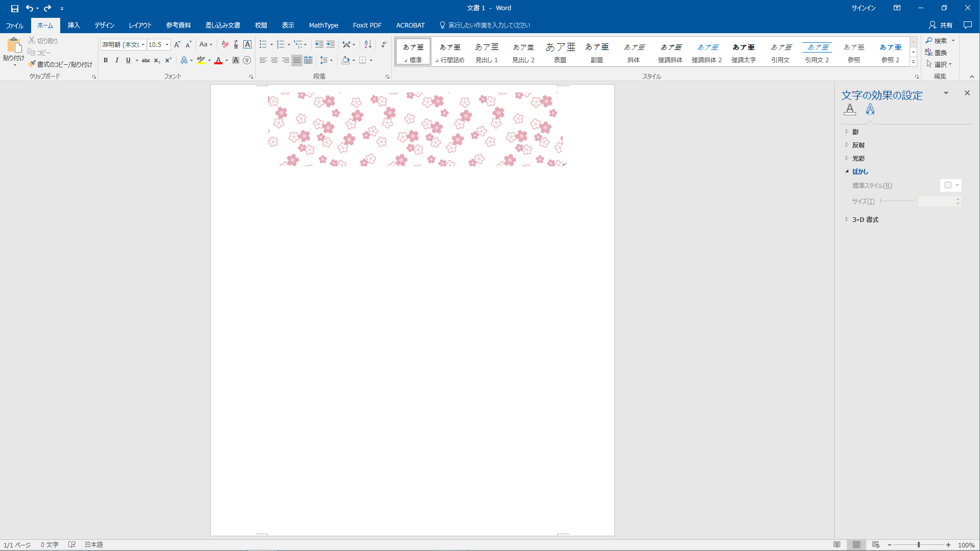Decrease paragraph indent
980x551 pixels.
coord(319,44)
